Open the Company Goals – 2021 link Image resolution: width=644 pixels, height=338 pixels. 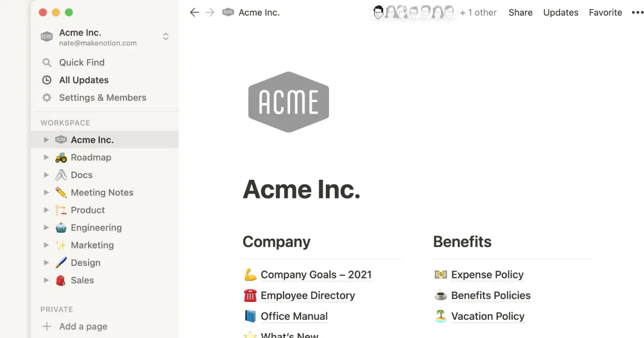[316, 275]
